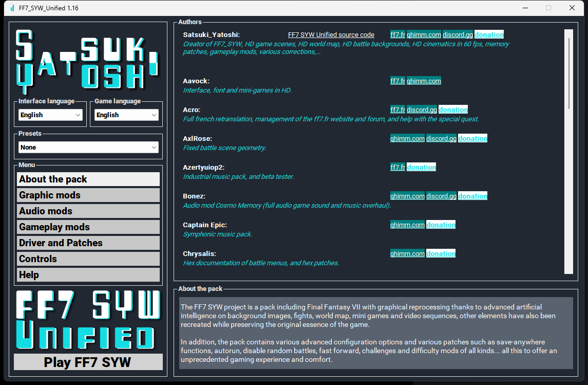Screen dimensions: 588x385
Task: Click the FF7 SYW Unified logo
Action: click(x=88, y=320)
